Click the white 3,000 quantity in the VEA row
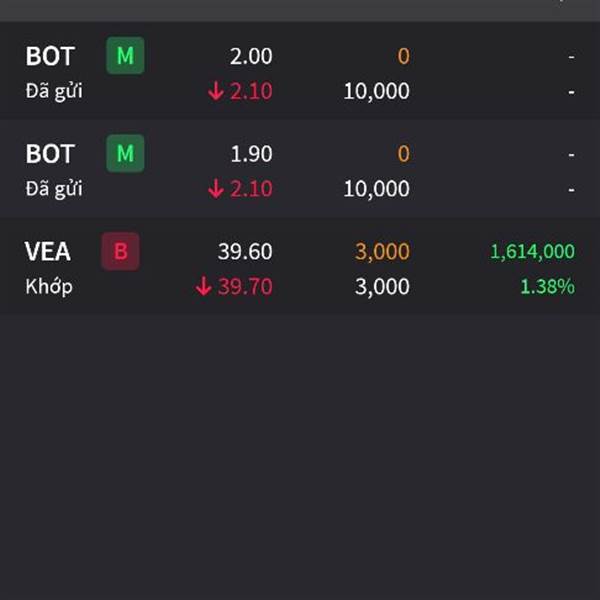This screenshot has height=600, width=600. 382,287
